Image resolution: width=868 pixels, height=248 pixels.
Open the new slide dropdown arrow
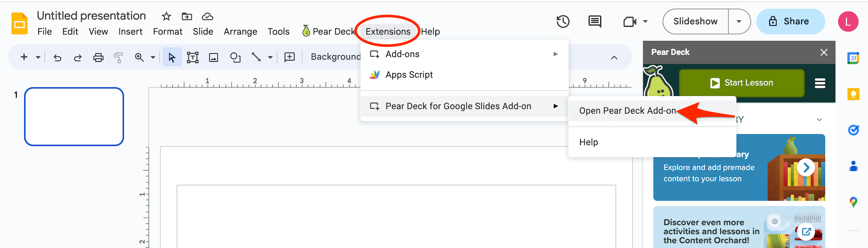point(38,57)
